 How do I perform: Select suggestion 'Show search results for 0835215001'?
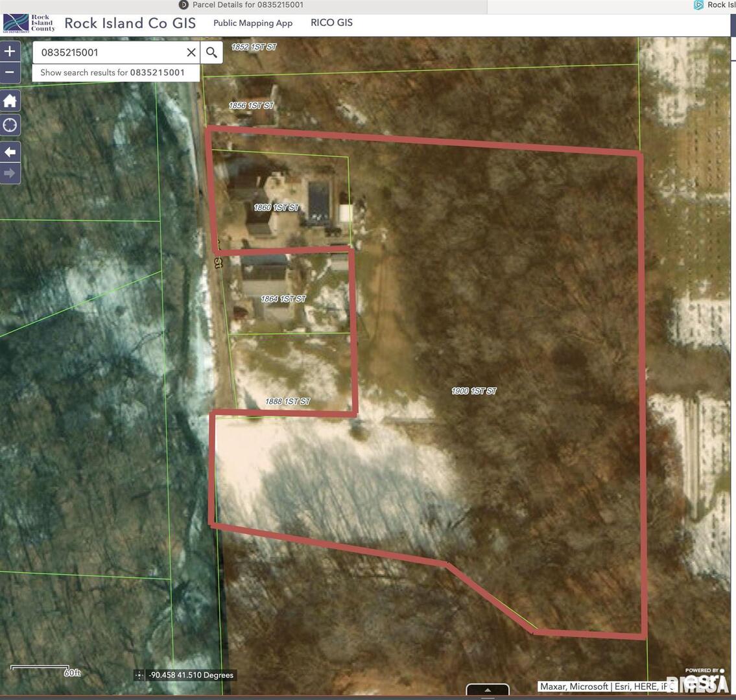[x=113, y=73]
